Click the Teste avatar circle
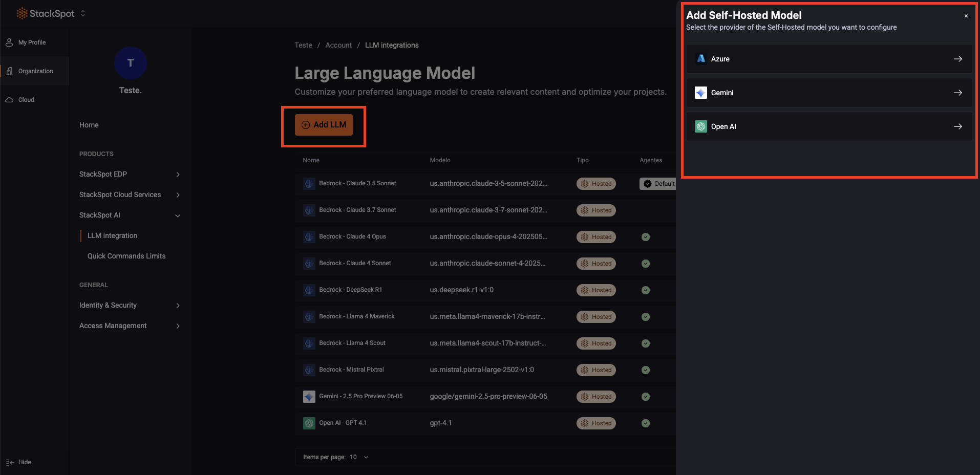Image resolution: width=980 pixels, height=475 pixels. click(x=131, y=63)
